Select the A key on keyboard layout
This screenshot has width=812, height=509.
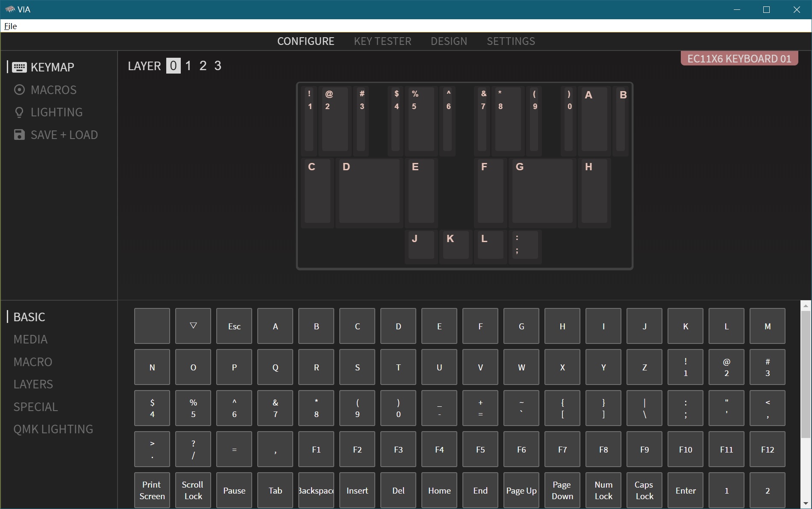coord(594,121)
